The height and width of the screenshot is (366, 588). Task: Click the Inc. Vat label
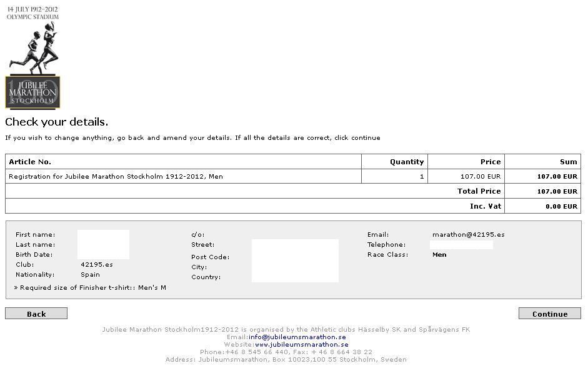pos(485,206)
